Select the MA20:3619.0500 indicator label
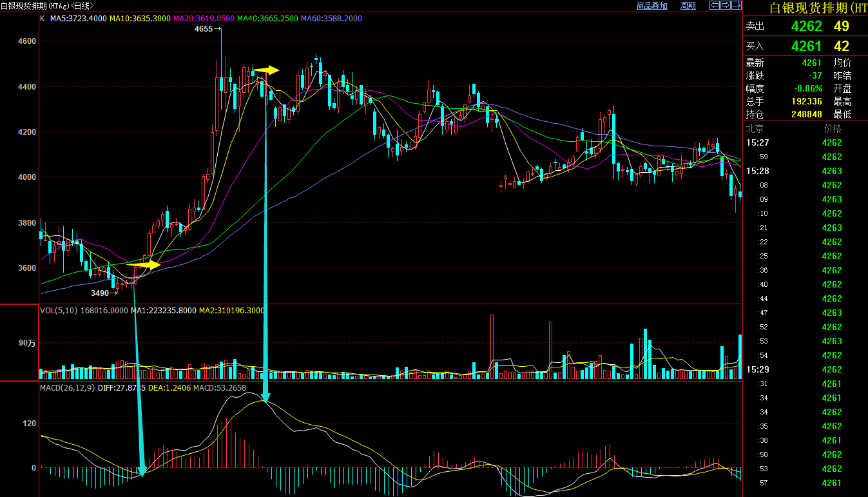Viewport: 868px width, 497px height. tap(204, 19)
